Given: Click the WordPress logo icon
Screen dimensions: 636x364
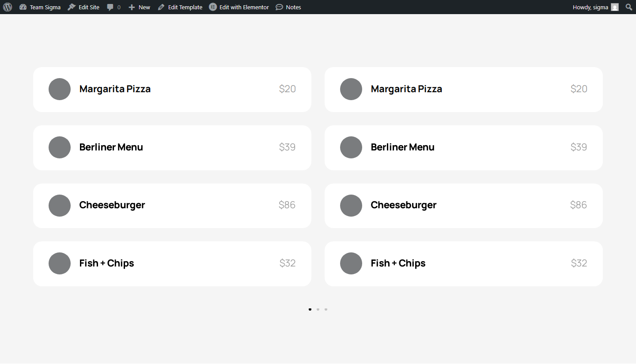Looking at the screenshot, I should coord(8,7).
